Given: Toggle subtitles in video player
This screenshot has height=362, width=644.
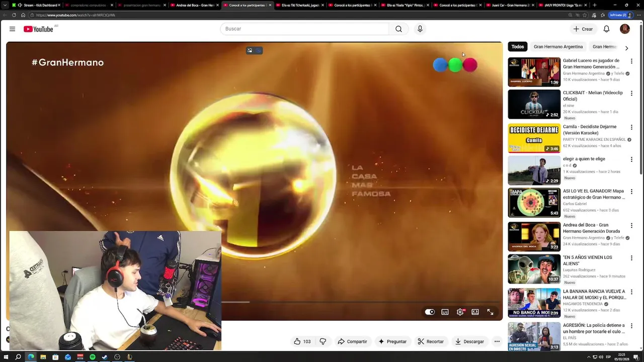Looking at the screenshot, I should pos(445,312).
